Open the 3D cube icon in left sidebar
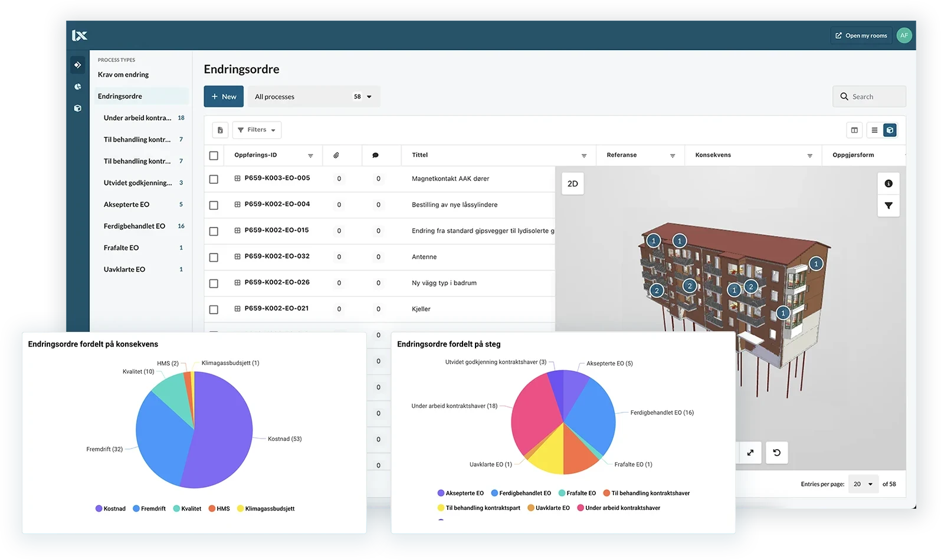This screenshot has width=941, height=560. coord(77,108)
